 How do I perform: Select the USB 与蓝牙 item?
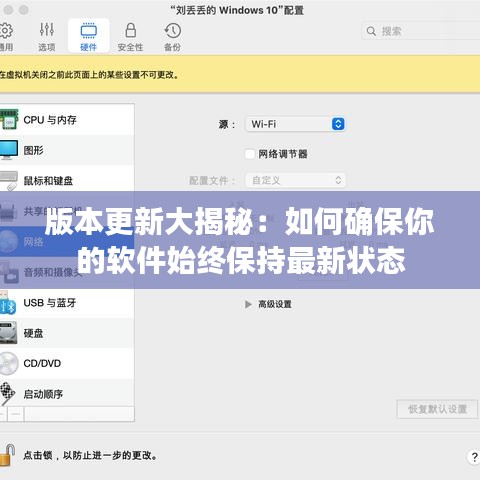pos(67,303)
